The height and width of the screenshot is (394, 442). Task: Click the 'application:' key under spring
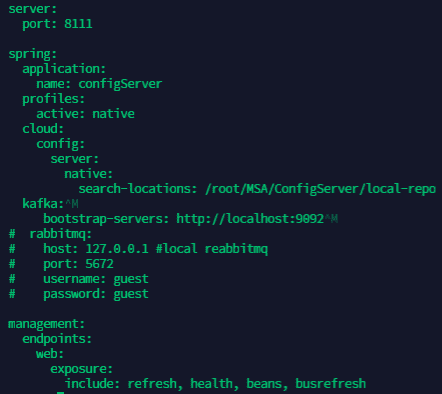(64, 69)
